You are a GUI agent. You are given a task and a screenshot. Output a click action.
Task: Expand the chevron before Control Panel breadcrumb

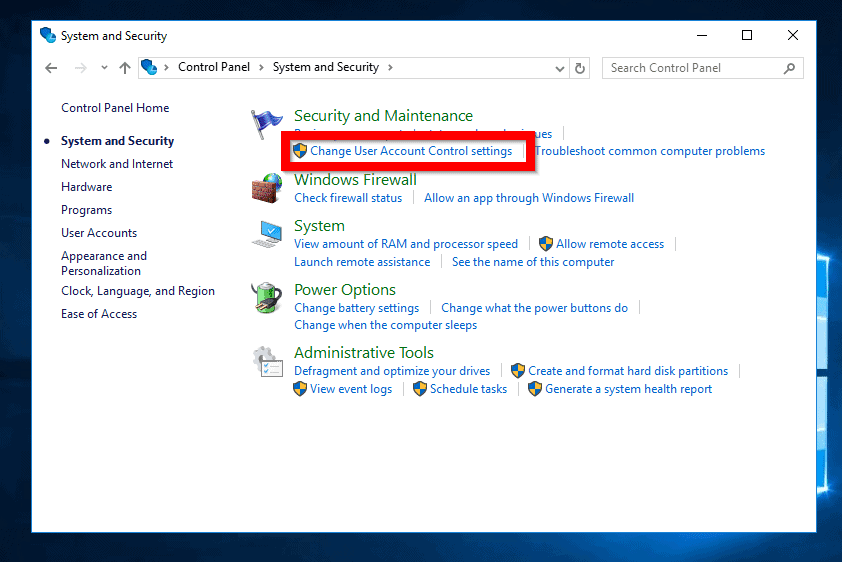(166, 68)
